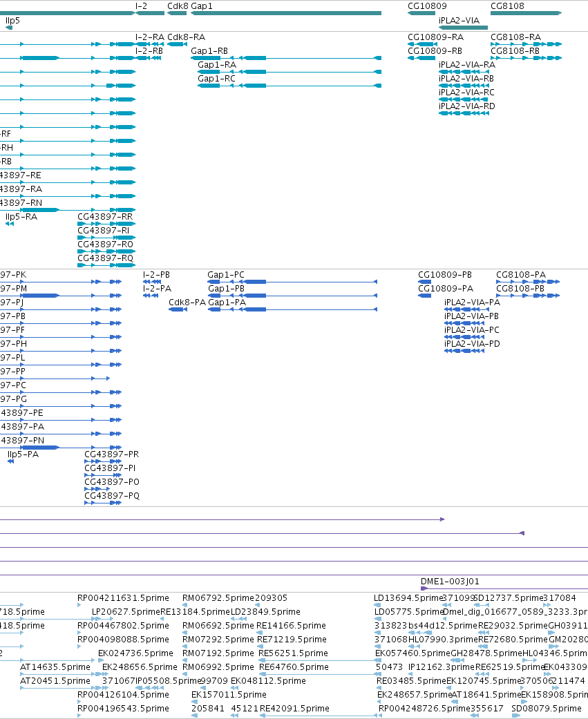
Task: Select transcript CG8108-RA
Action: [x=516, y=37]
